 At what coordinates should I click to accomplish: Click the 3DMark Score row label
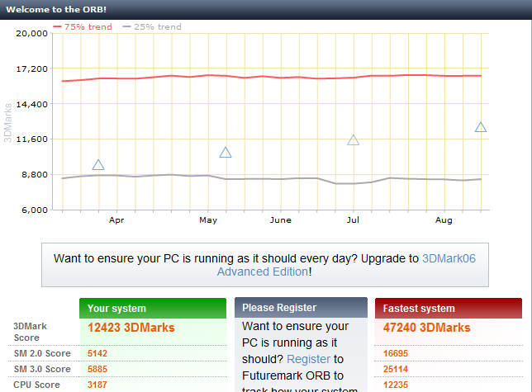click(x=30, y=332)
